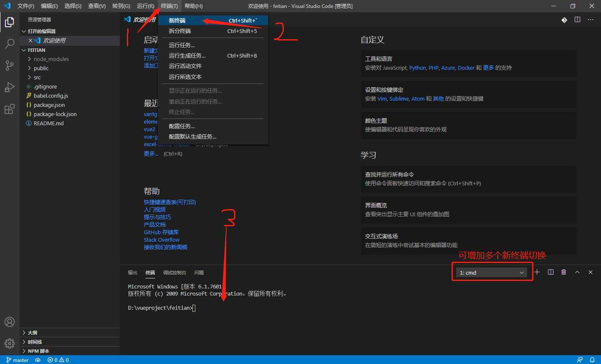Click the master branch in status bar
This screenshot has width=601, height=364.
pyautogui.click(x=17, y=360)
